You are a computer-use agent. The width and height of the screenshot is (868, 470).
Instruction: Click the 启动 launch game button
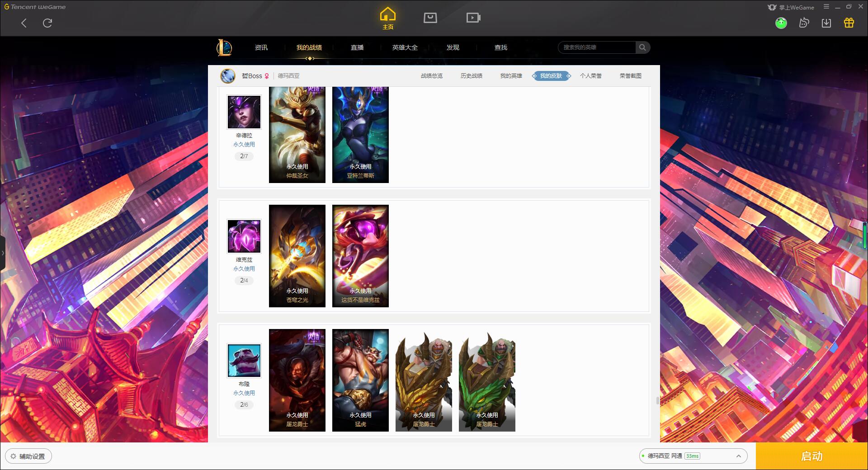tap(811, 456)
